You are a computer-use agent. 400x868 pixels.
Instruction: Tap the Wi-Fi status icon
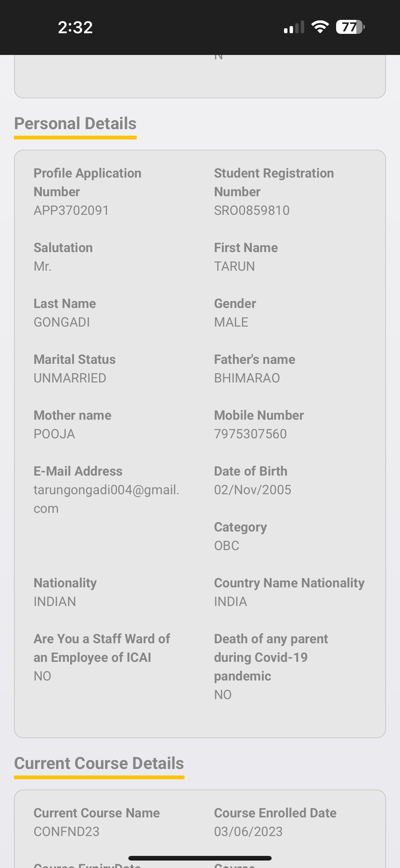(x=320, y=27)
